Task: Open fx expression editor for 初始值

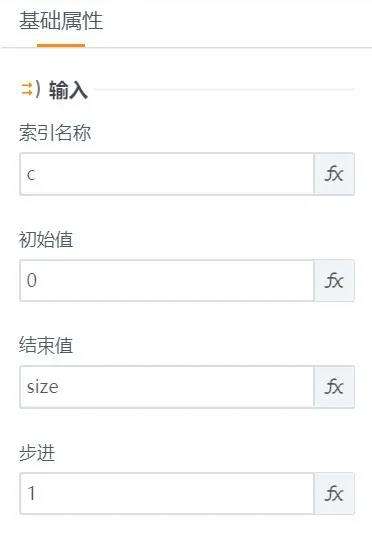Action: tap(334, 281)
